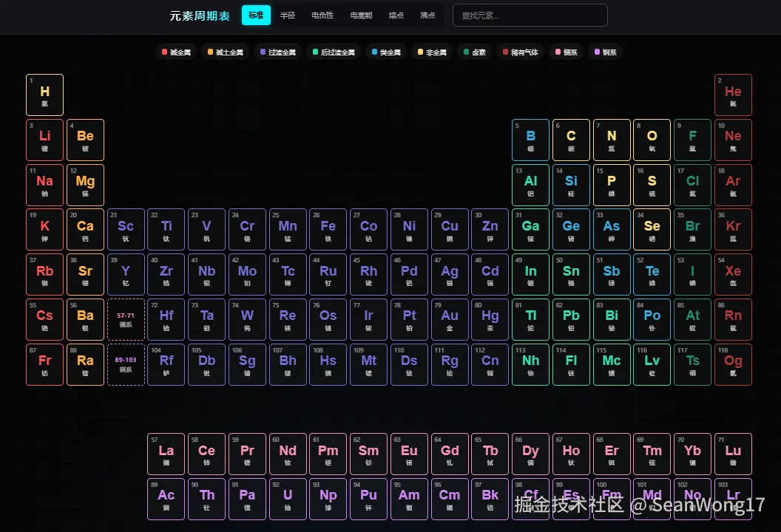The width and height of the screenshot is (781, 532).
Task: Select the lithium (Li) element cell
Action: coord(45,140)
